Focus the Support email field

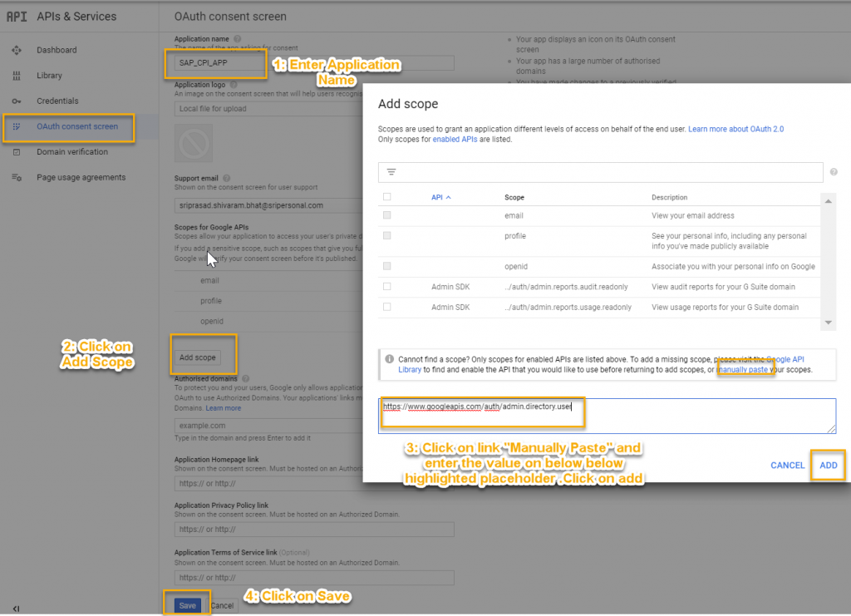(268, 205)
